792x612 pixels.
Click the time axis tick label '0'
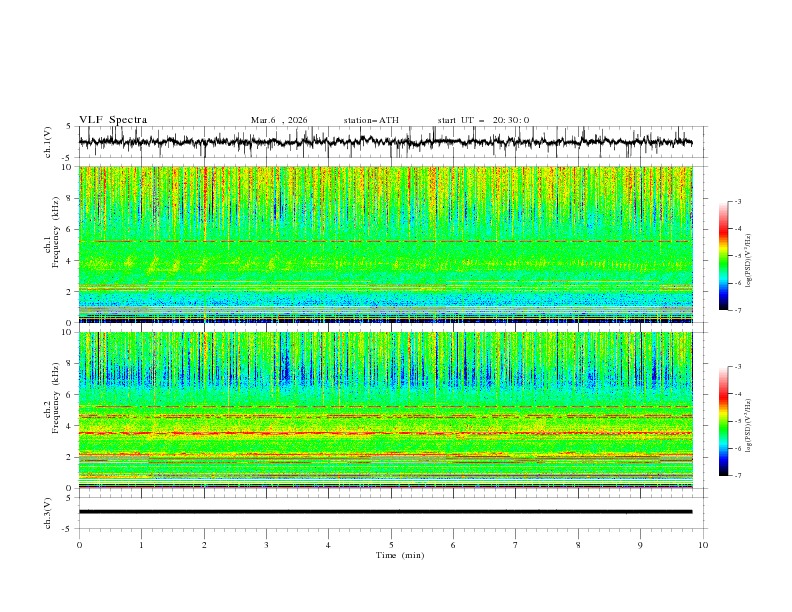79,545
